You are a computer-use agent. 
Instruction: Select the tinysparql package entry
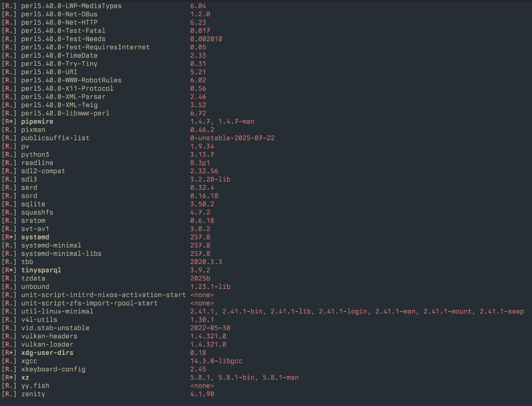(41, 270)
